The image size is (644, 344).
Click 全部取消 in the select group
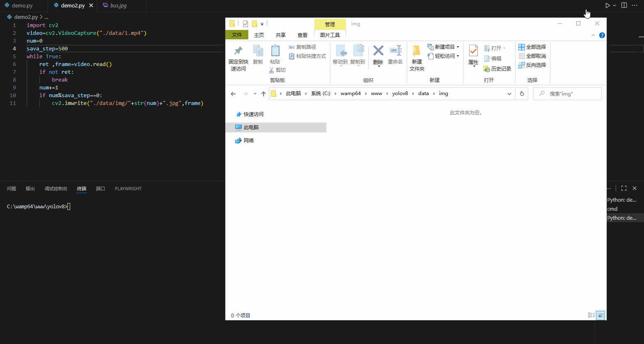532,56
